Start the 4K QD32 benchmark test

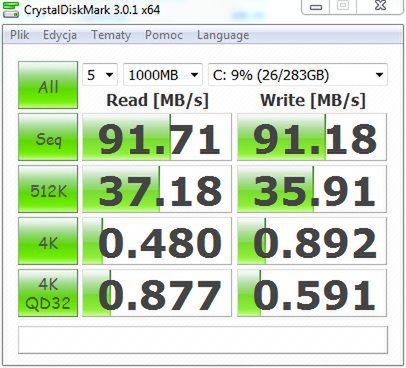pos(48,293)
